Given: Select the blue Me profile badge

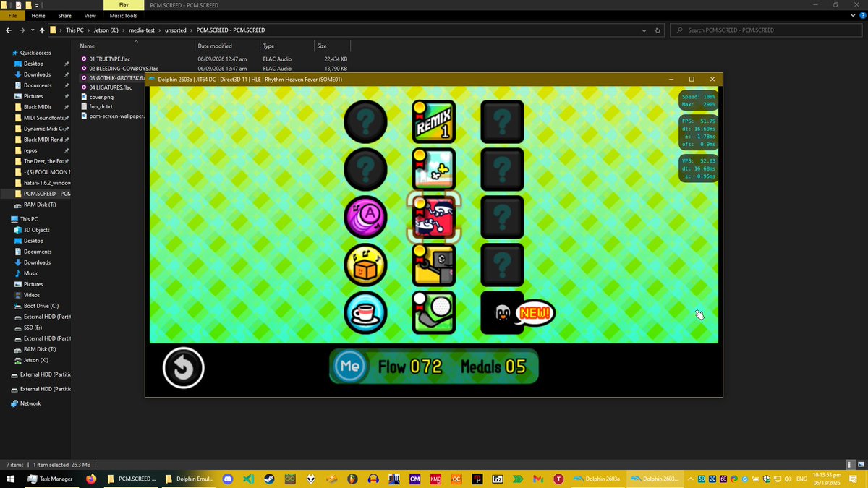Looking at the screenshot, I should coord(349,366).
